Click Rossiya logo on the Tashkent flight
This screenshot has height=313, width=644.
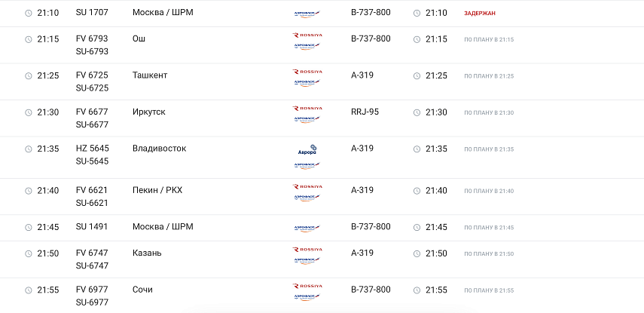307,72
